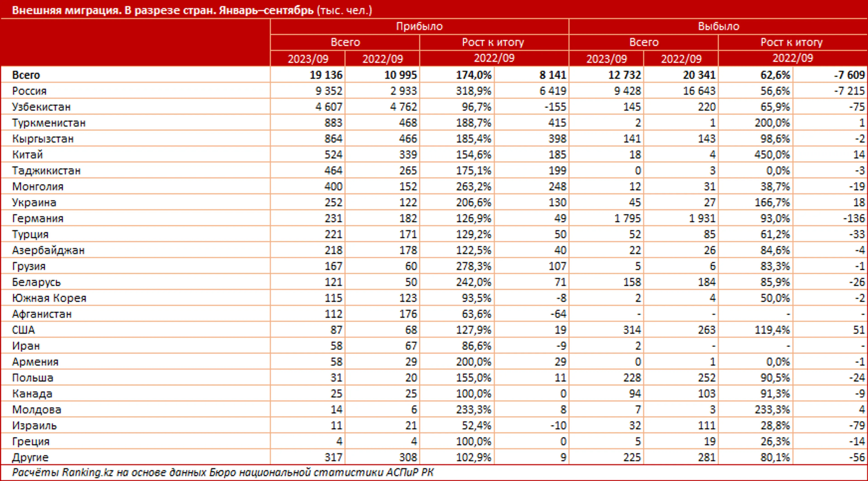Click the Ranking.kz source footnote
This screenshot has height=481, width=868.
(222, 472)
